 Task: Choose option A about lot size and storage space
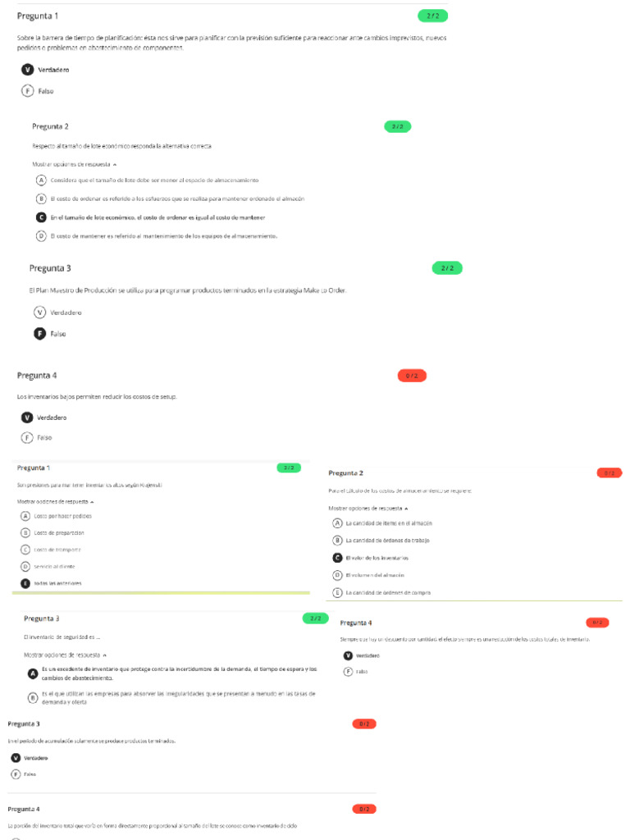coord(41,180)
